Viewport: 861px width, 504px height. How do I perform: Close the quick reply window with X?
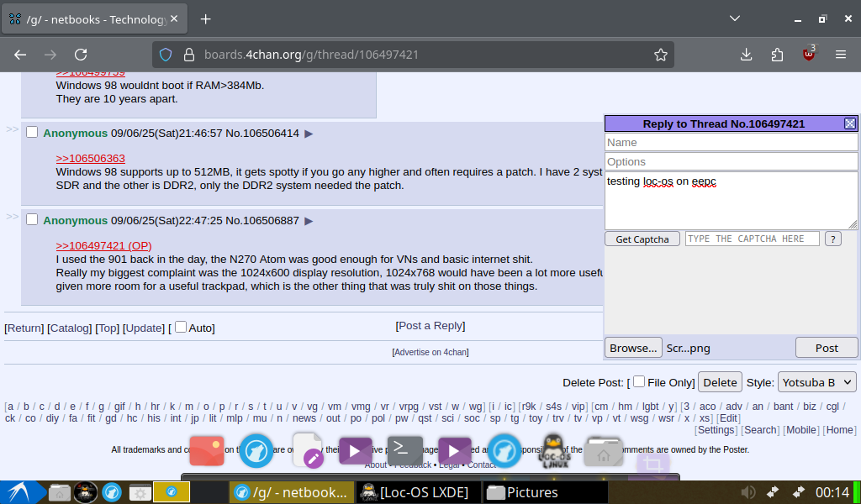click(849, 123)
